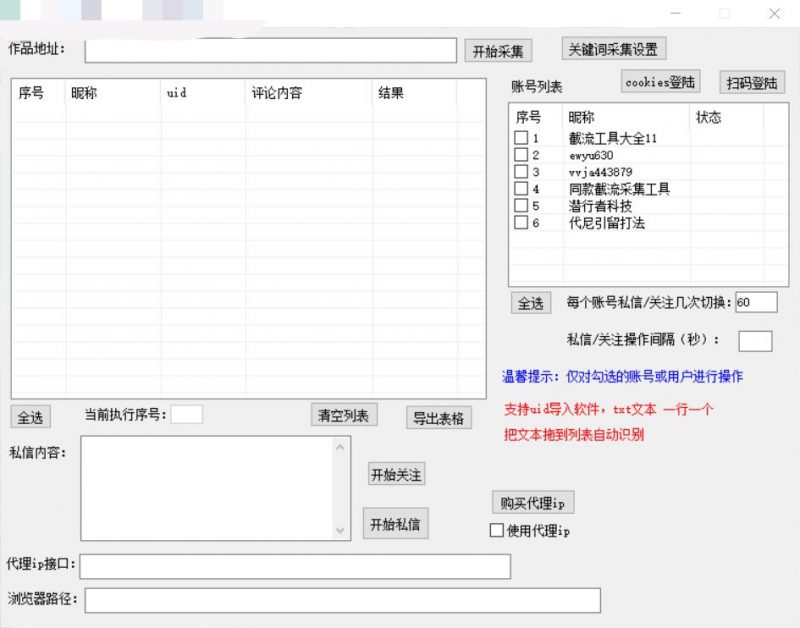The image size is (800, 628).
Task: Click the 开始采集 button
Action: point(498,51)
